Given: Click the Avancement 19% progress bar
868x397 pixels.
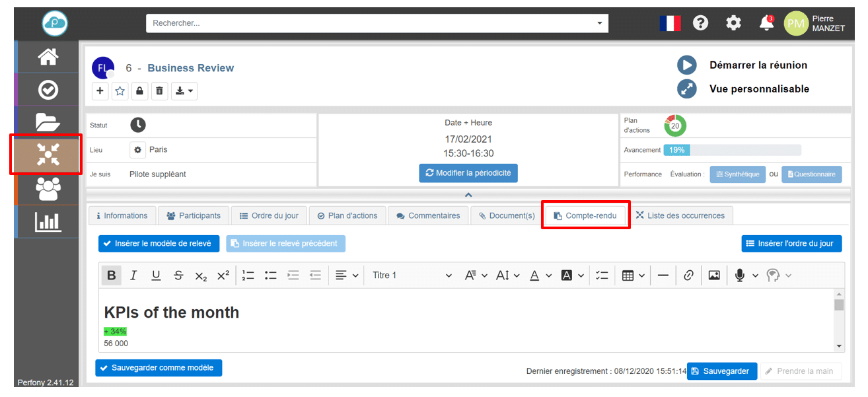Looking at the screenshot, I should (x=732, y=150).
